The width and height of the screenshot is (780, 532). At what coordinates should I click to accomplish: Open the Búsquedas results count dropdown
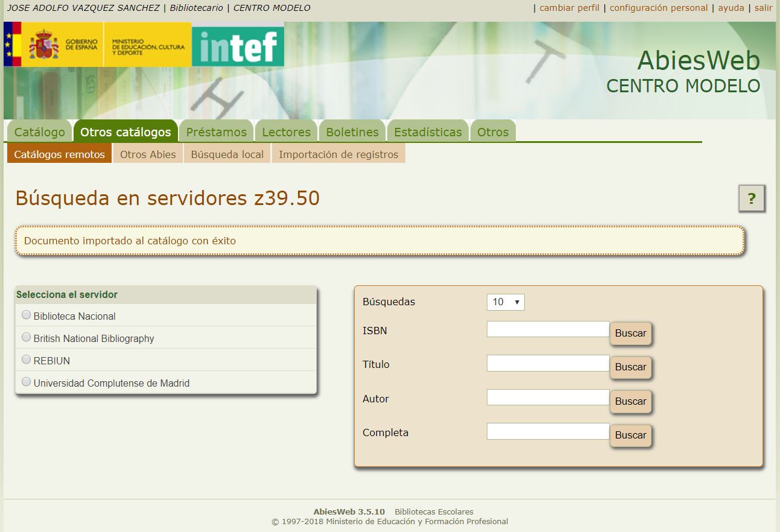506,302
